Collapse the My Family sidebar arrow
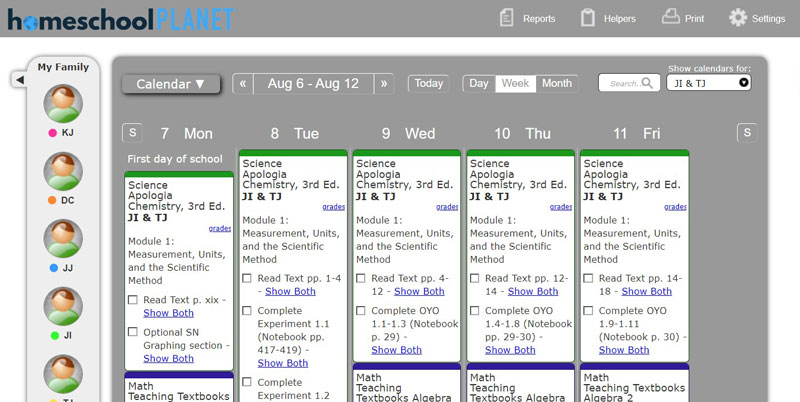 click(19, 80)
